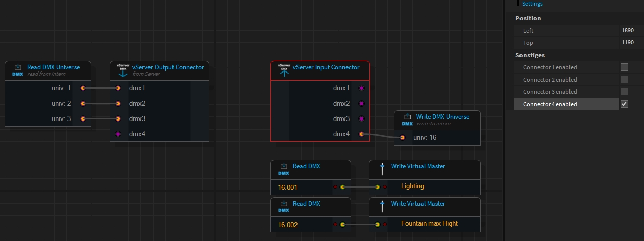The width and height of the screenshot is (644, 241).
Task: Click the Read DMX 16.001 node icon
Action: click(284, 169)
